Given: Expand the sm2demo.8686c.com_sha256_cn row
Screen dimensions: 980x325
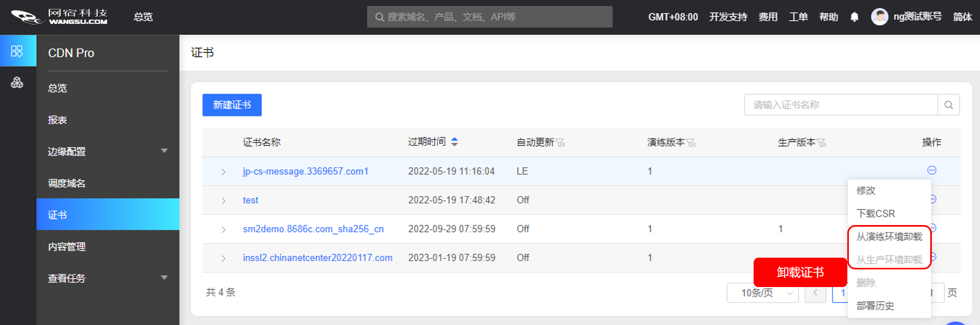Looking at the screenshot, I should pos(223,229).
